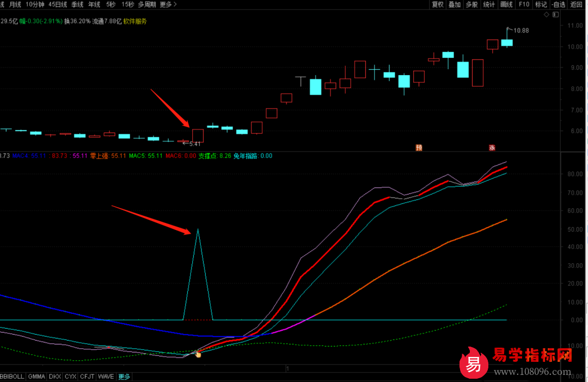The width and height of the screenshot is (588, 382).
Task: Select the BBIBOLL indicator tab
Action: [12, 377]
